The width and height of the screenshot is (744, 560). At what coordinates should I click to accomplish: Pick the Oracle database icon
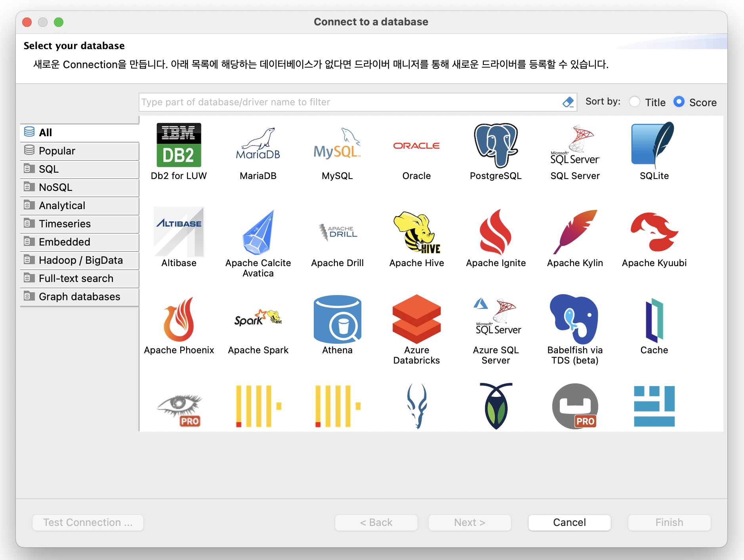tap(416, 146)
